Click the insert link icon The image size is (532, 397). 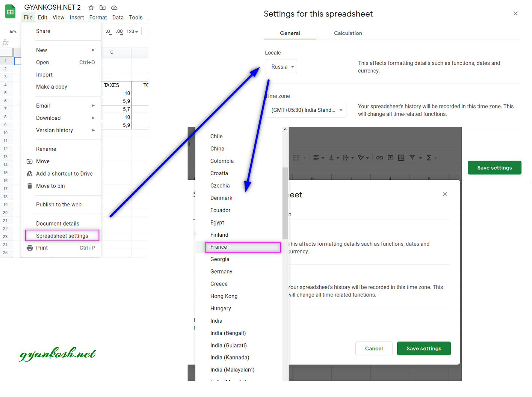pos(380,158)
